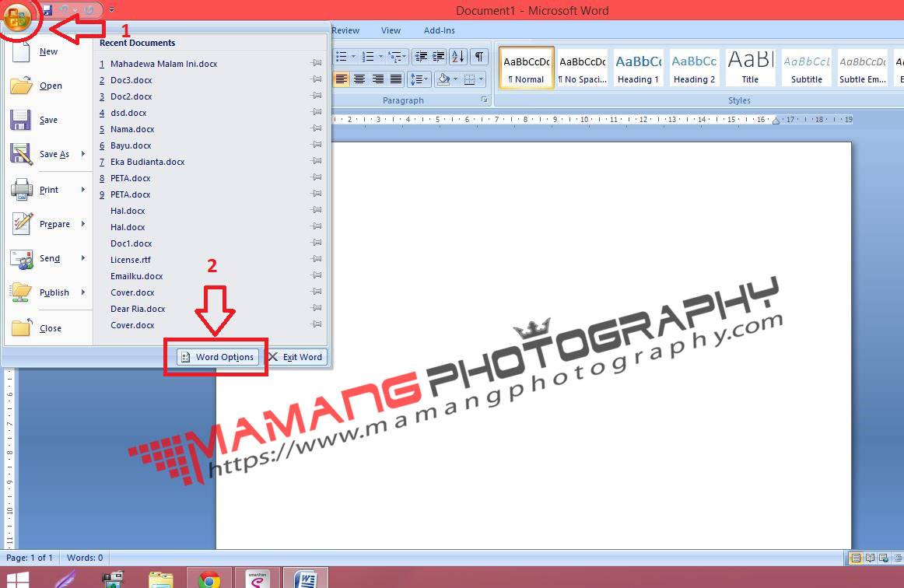Open File Explorer from taskbar

[161, 579]
